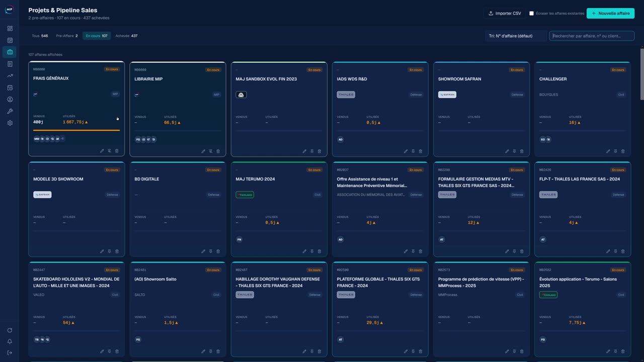Pin the CHALLENGER card
The height and width of the screenshot is (362, 644).
(x=615, y=151)
